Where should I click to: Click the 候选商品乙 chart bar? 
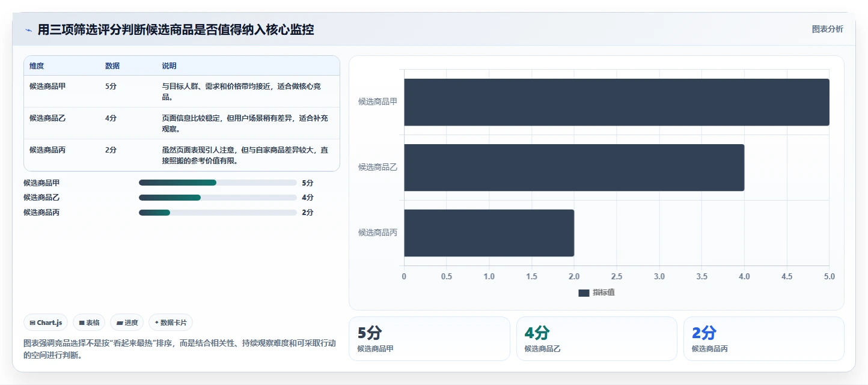click(574, 168)
